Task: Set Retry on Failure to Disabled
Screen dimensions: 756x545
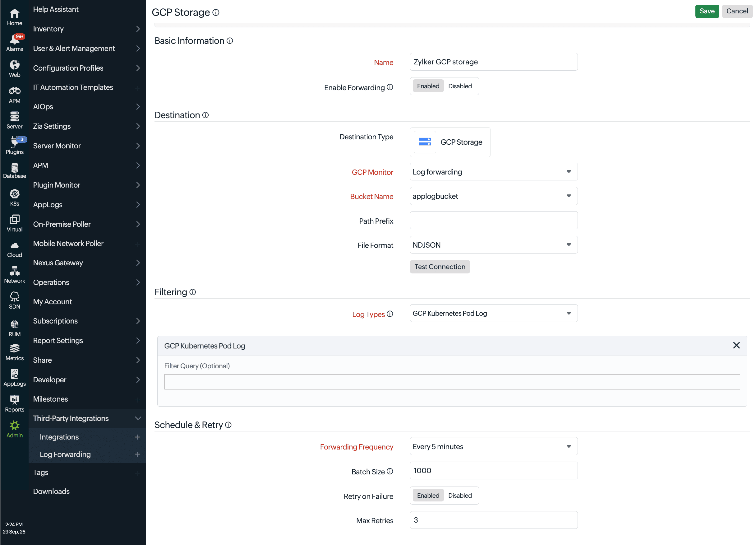Action: coord(460,495)
